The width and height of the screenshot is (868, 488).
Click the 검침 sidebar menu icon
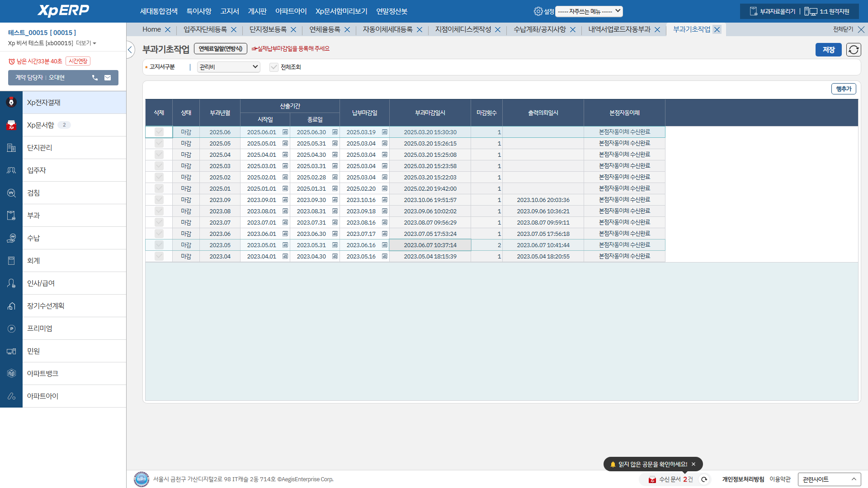coord(11,193)
